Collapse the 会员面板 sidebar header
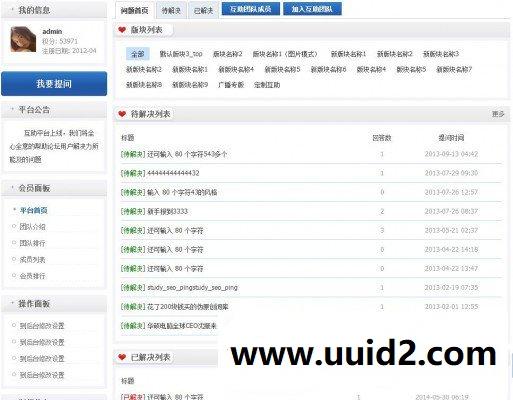This screenshot has width=513, height=400. [54, 188]
